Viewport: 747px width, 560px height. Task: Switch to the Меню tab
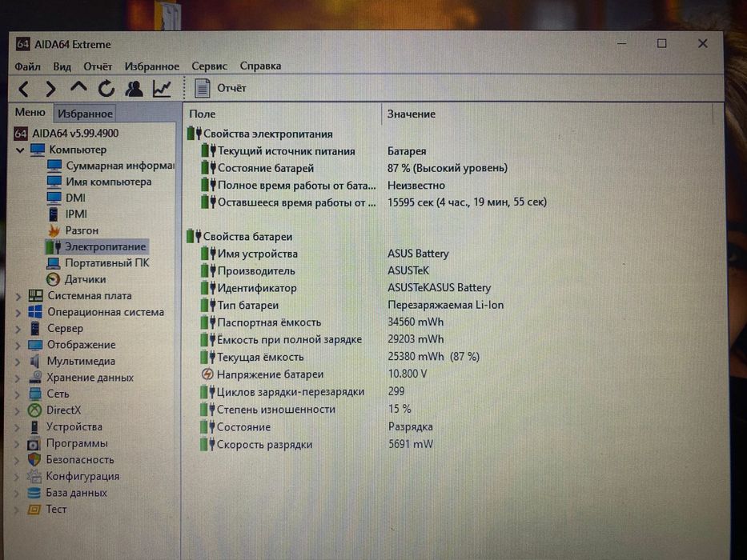[x=30, y=112]
